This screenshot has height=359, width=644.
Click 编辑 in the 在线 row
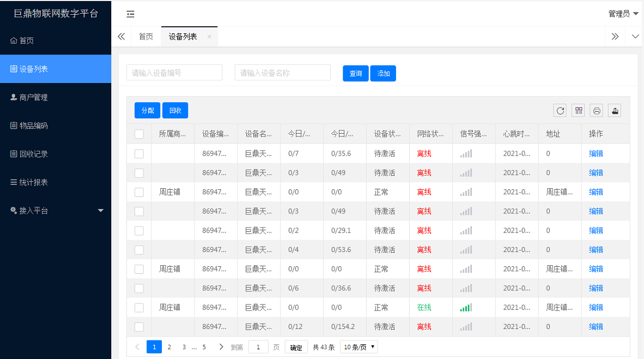(x=596, y=307)
